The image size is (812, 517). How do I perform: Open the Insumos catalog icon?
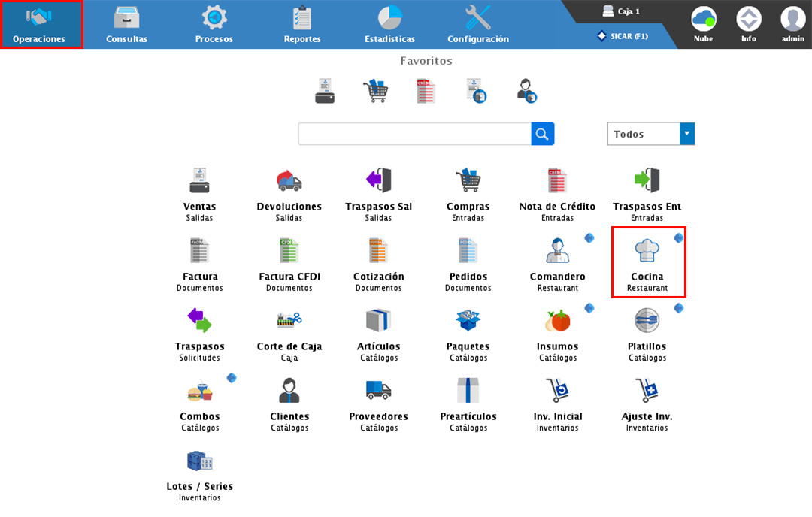pos(557,321)
